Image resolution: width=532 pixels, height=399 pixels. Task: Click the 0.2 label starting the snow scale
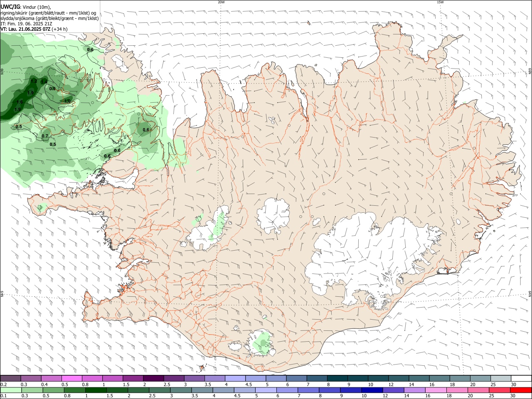pyautogui.click(x=3, y=384)
